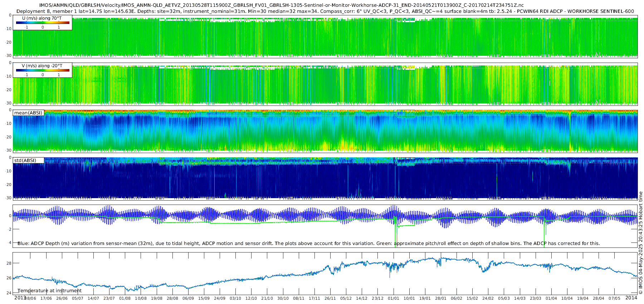The width and height of the screenshot is (644, 304).
Task: Click the 26/11 date tick label
Action: click(330, 298)
